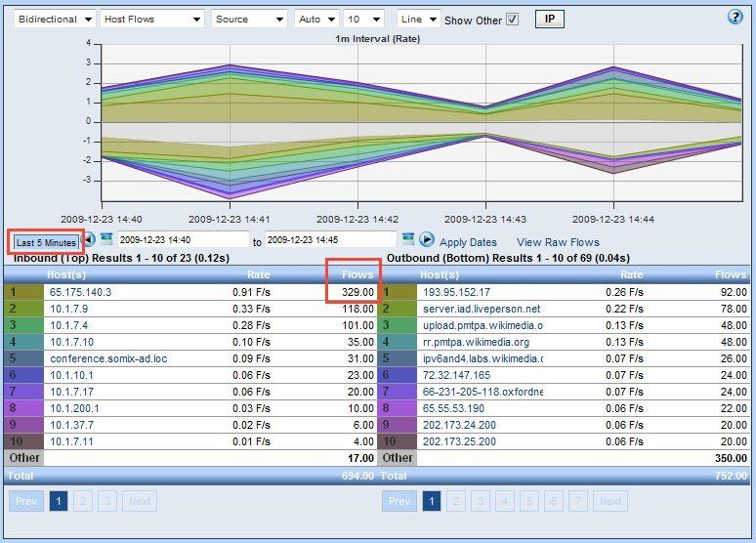Open the help question mark icon

click(735, 18)
